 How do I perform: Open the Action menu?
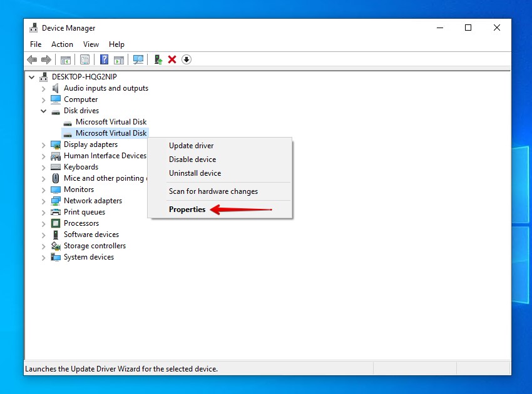(x=62, y=44)
